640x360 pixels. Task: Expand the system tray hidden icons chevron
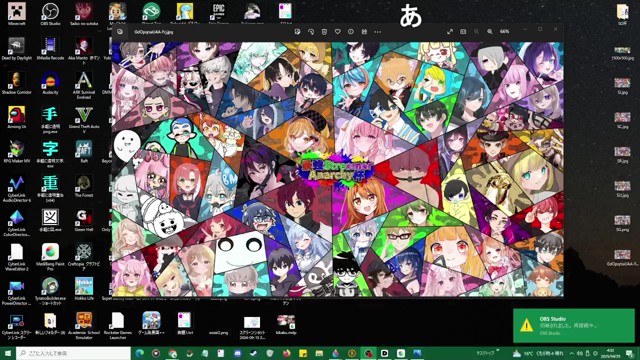pos(571,353)
